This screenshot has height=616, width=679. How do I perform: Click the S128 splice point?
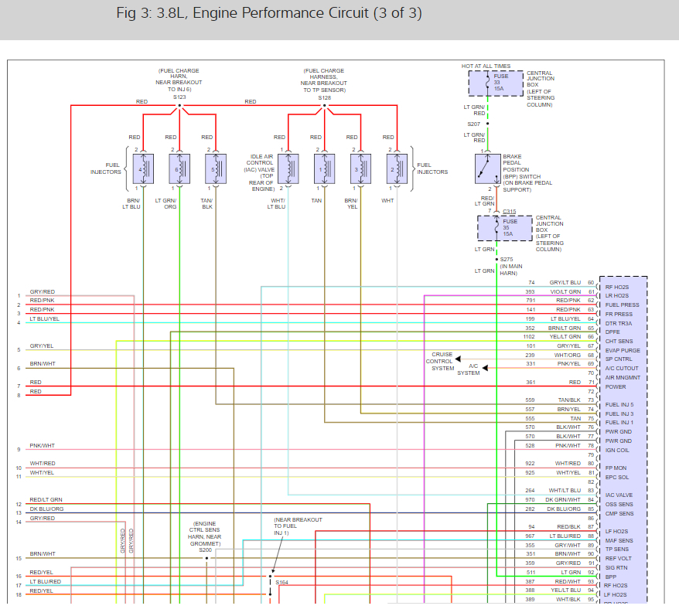[x=324, y=106]
